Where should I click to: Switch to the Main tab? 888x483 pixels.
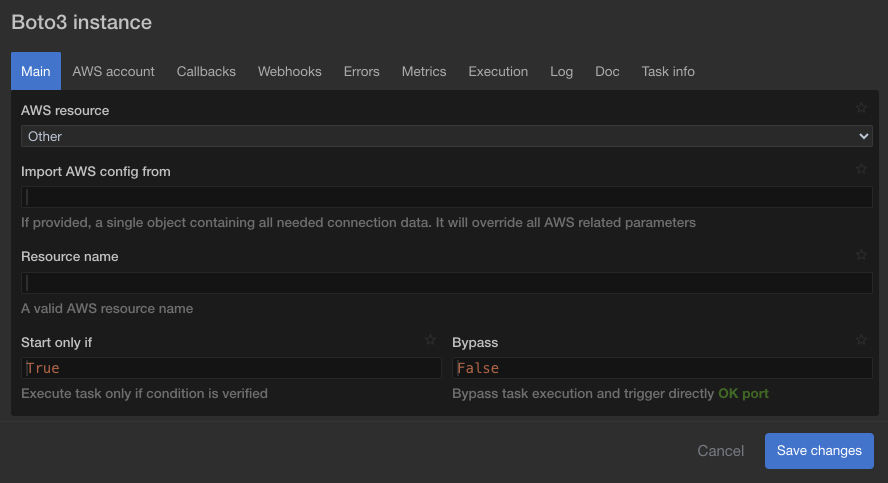coord(36,71)
